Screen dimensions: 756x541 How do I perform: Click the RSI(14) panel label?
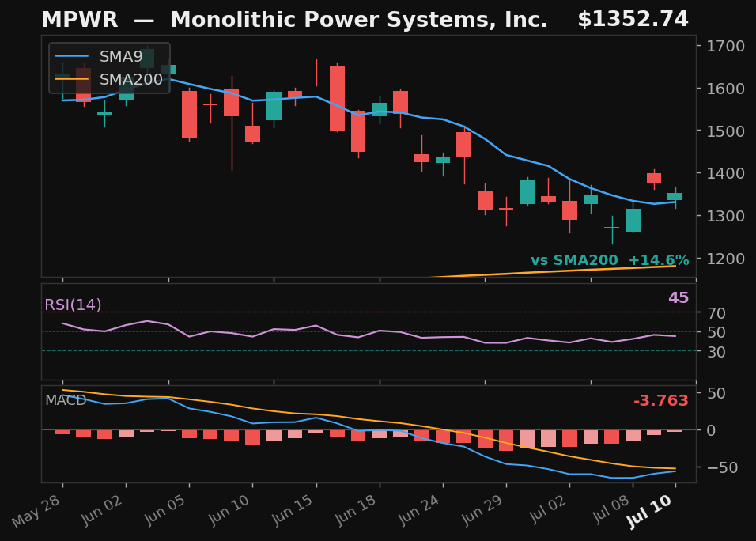click(x=73, y=305)
